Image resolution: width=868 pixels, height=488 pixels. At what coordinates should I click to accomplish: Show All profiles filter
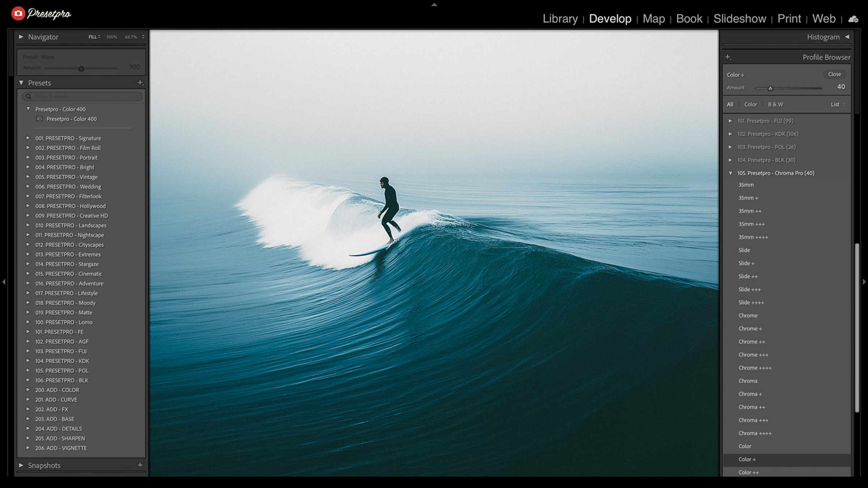[730, 104]
